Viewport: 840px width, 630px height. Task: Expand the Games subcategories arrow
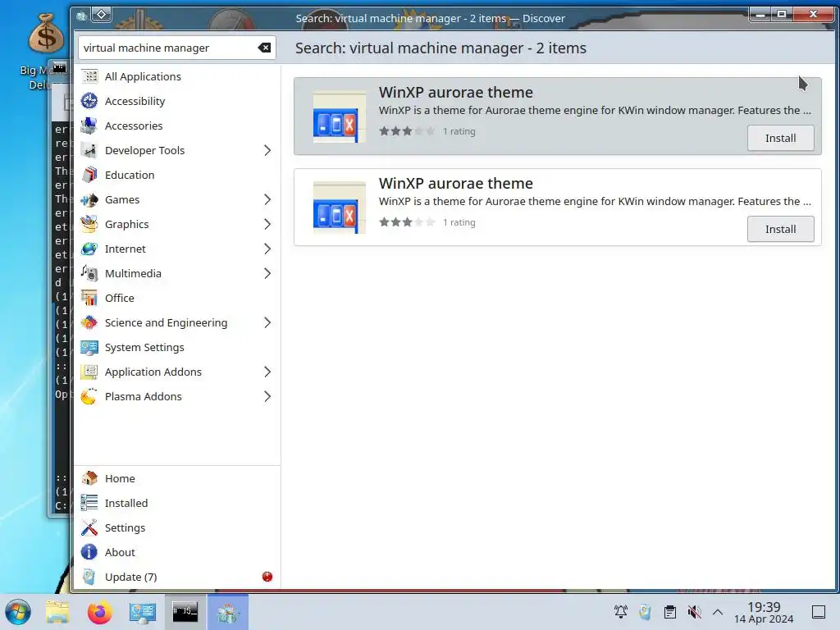(267, 200)
